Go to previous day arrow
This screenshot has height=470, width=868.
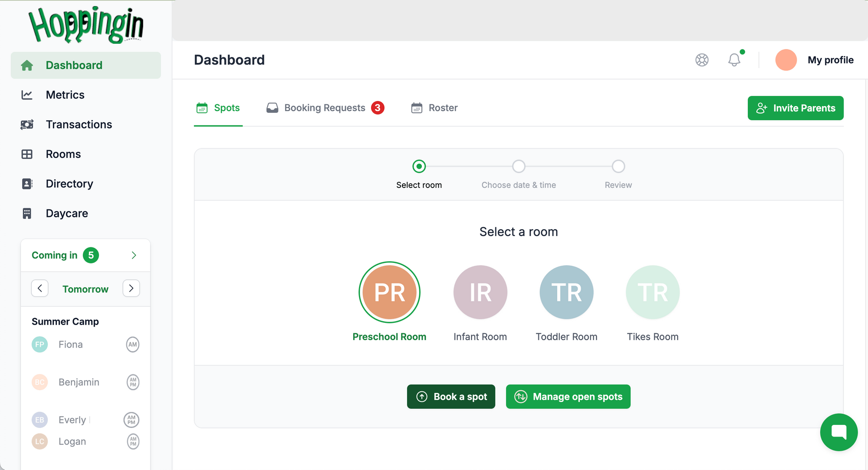tap(40, 289)
